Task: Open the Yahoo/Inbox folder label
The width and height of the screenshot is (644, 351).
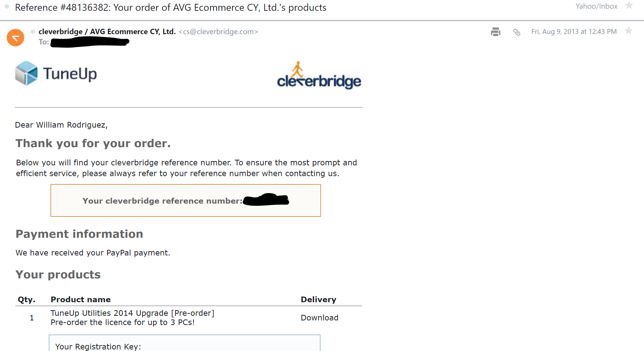Action: tap(596, 6)
